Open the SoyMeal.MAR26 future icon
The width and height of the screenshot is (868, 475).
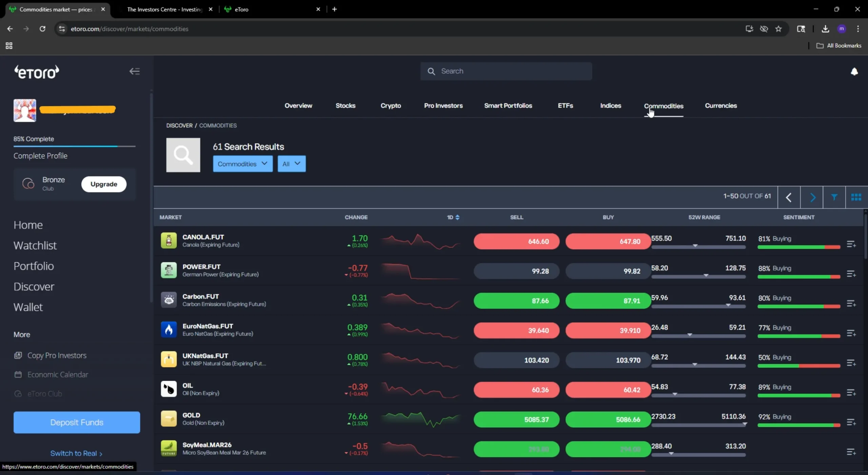tap(169, 448)
